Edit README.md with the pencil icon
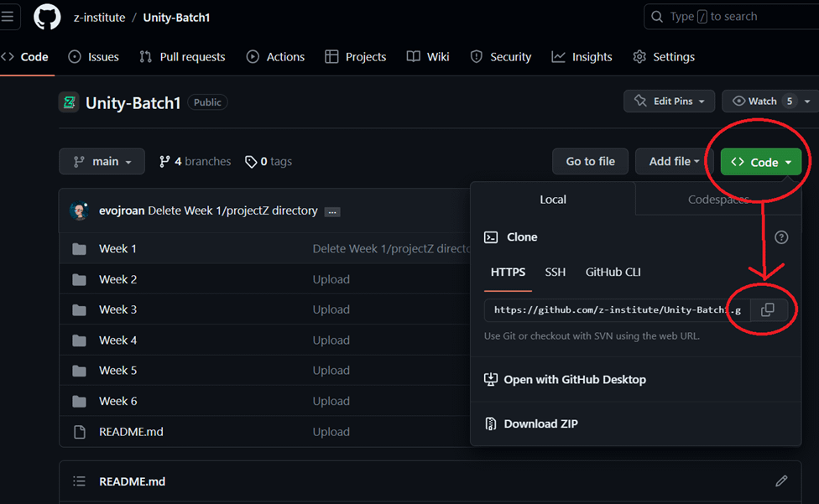 point(781,481)
